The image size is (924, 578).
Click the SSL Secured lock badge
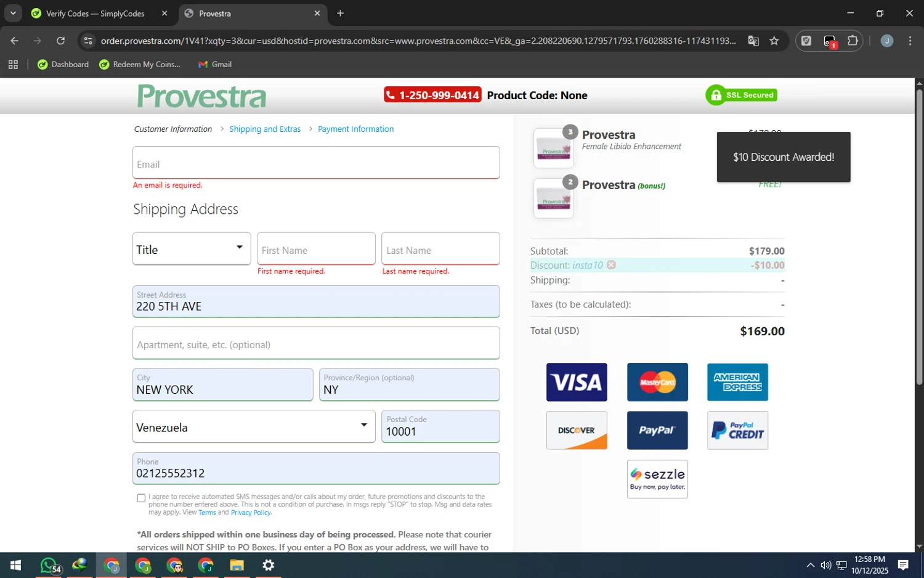pyautogui.click(x=742, y=95)
